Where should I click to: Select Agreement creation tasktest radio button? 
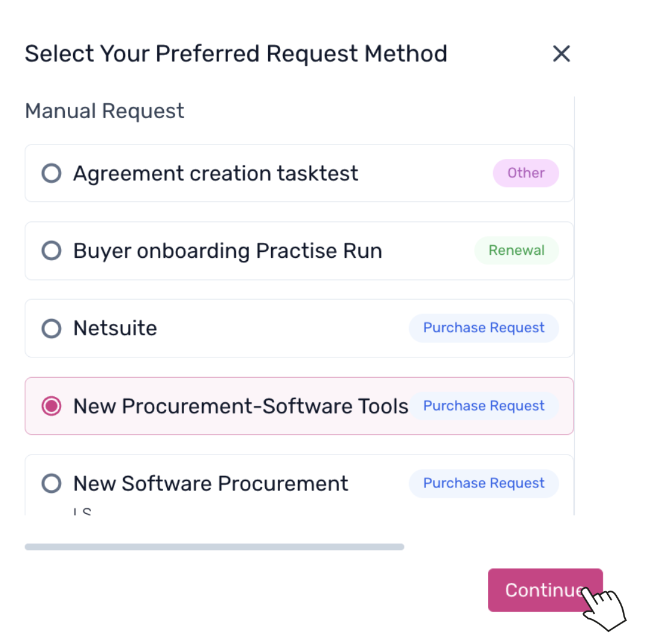(52, 173)
